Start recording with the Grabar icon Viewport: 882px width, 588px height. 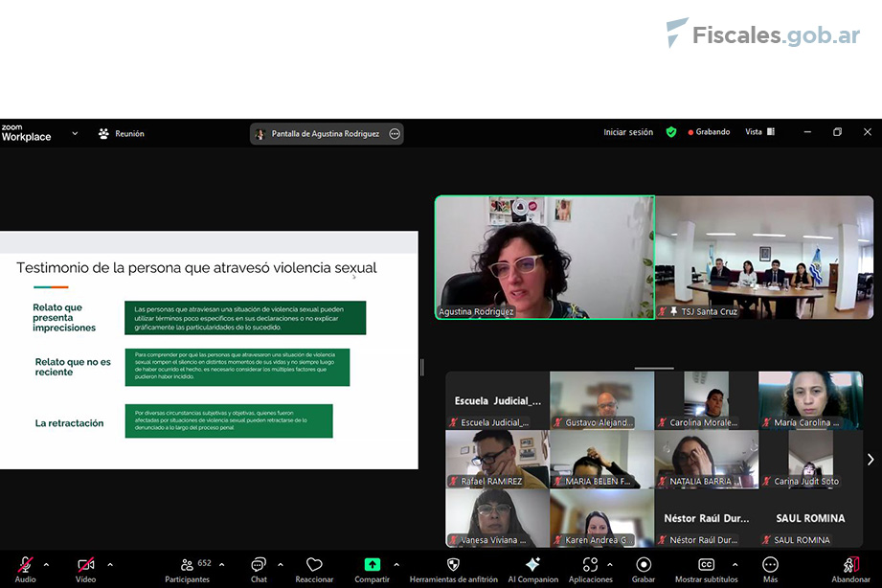point(644,565)
